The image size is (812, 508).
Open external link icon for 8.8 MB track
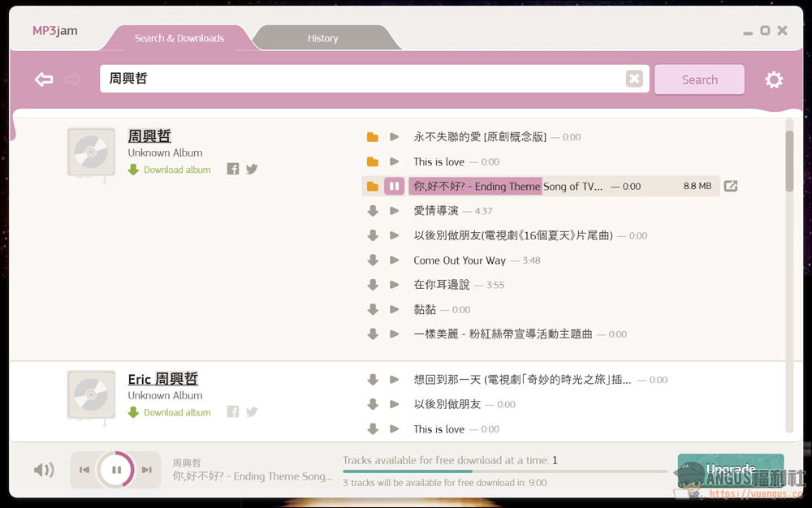(730, 186)
